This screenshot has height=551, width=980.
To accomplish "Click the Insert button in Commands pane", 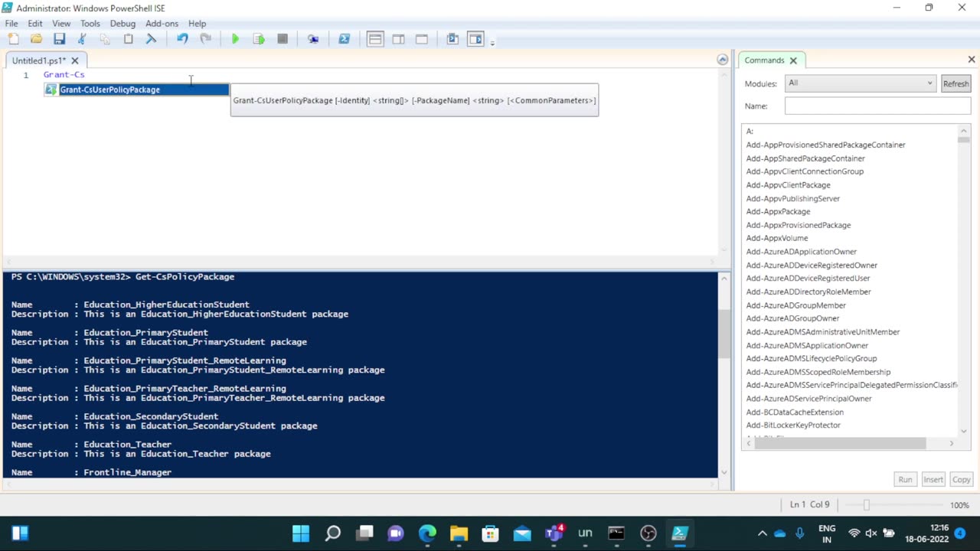I will pyautogui.click(x=933, y=480).
